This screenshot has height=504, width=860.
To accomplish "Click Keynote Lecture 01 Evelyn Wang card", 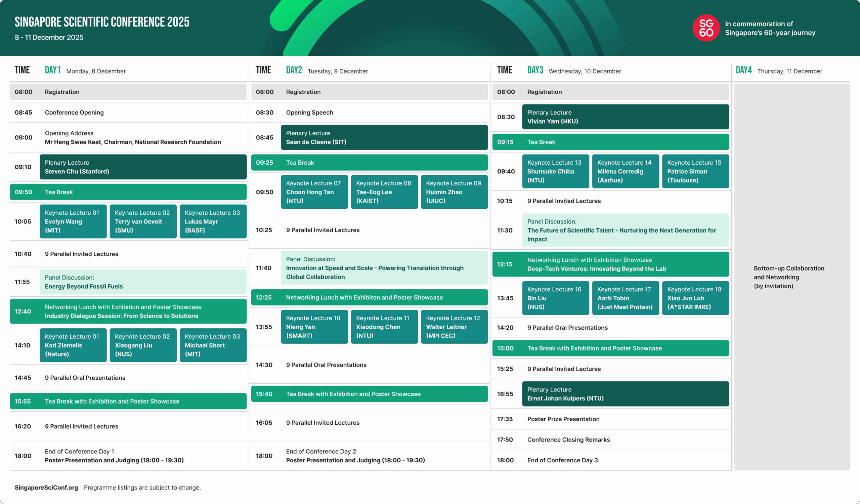I will (x=73, y=221).
